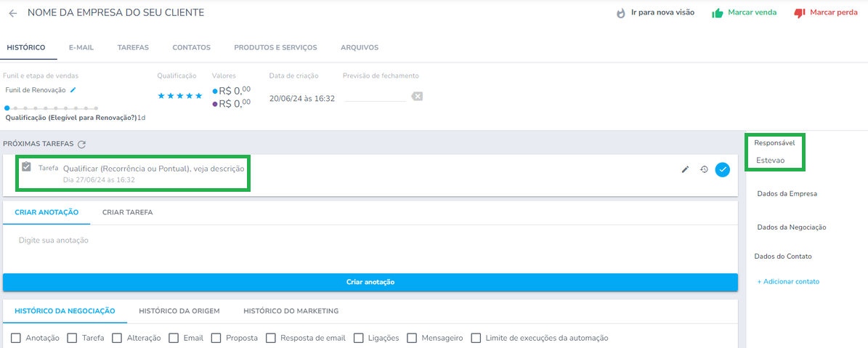868x348 pixels.
Task: Expand the Dados do Contato section
Action: pos(783,256)
